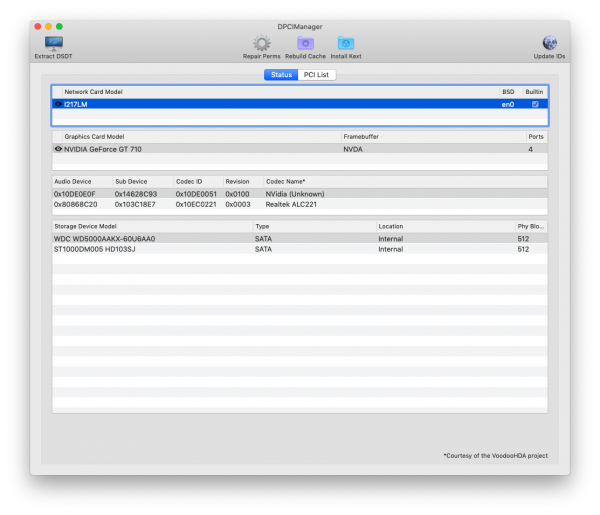Click the eye icon beside I217LM
Image resolution: width=600 pixels, height=515 pixels.
(x=58, y=104)
